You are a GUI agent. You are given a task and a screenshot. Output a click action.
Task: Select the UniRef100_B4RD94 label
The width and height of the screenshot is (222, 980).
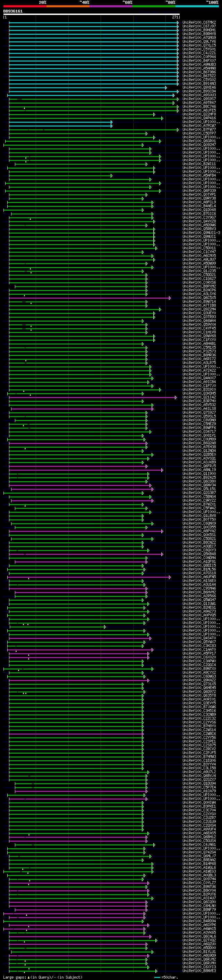click(x=199, y=921)
